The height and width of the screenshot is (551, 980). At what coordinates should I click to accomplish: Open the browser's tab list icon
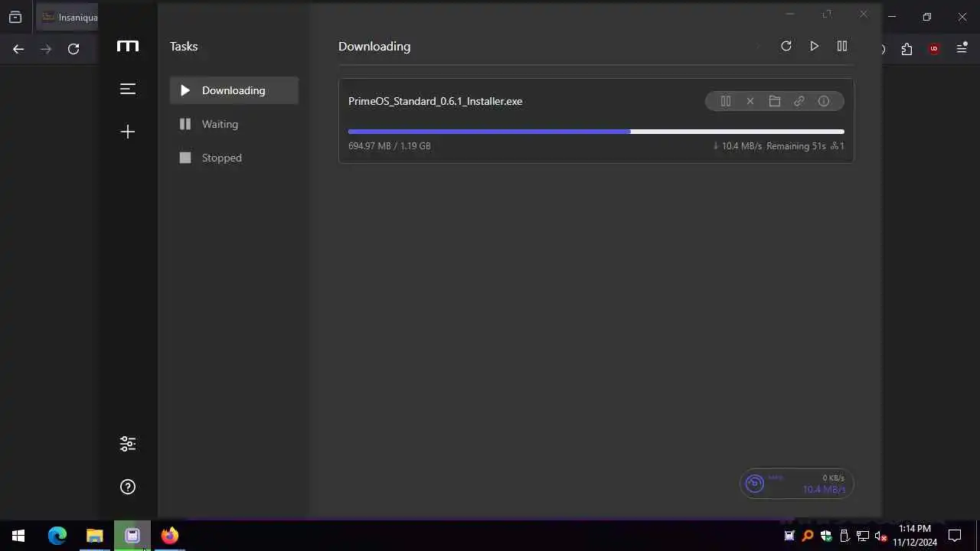tap(15, 17)
